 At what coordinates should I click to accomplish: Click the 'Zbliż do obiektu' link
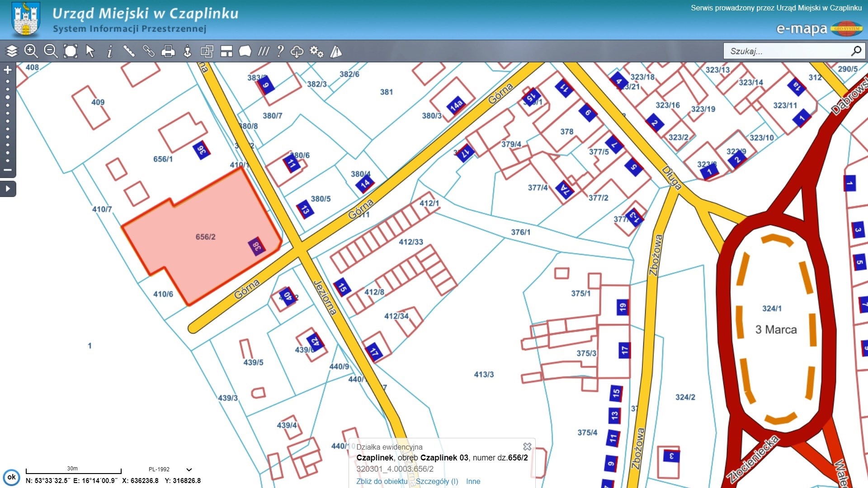(x=382, y=481)
